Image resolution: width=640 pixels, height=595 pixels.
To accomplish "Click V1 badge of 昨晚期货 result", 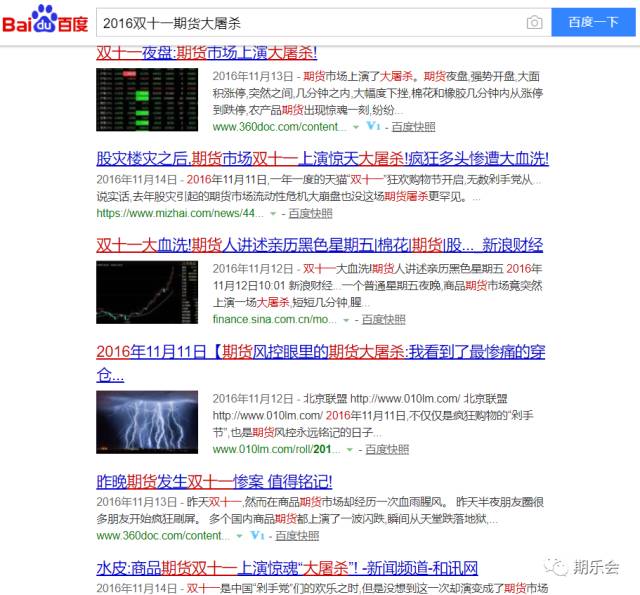I will 257,535.
